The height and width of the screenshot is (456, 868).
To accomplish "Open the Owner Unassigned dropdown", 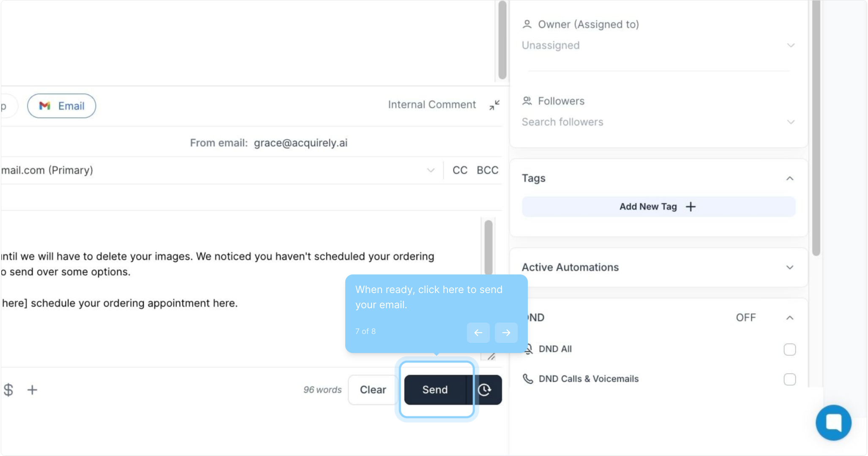I will click(x=791, y=45).
